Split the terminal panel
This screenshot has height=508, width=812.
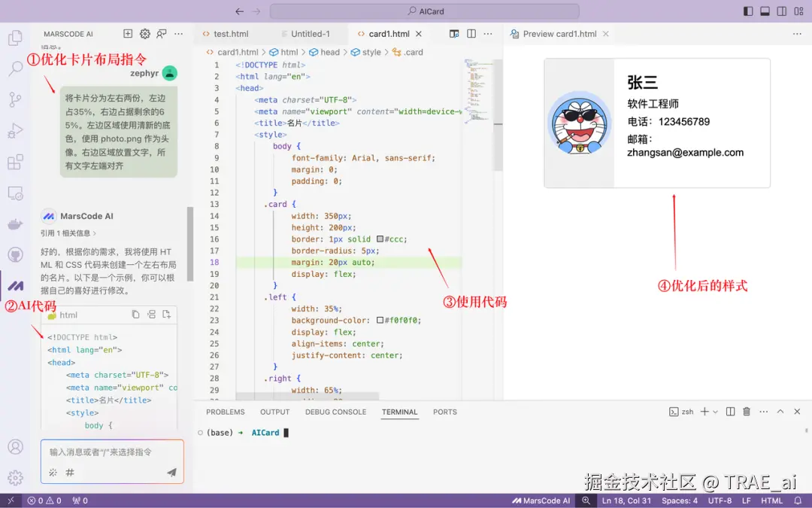click(x=730, y=412)
